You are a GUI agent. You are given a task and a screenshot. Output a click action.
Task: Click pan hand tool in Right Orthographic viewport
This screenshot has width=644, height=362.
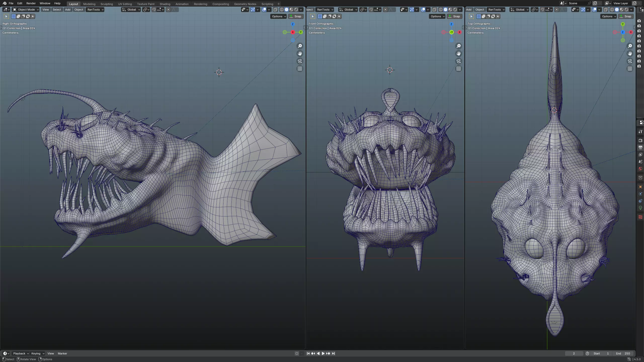pos(300,54)
